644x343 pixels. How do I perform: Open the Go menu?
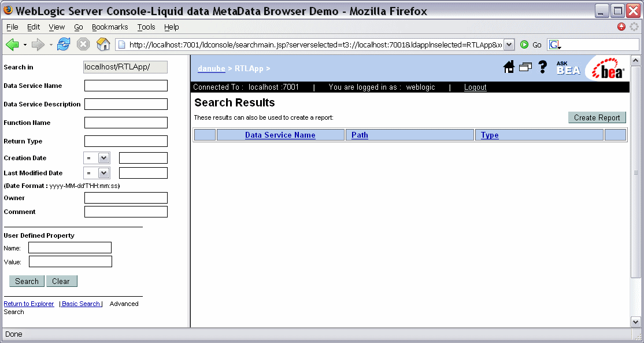pyautogui.click(x=79, y=27)
